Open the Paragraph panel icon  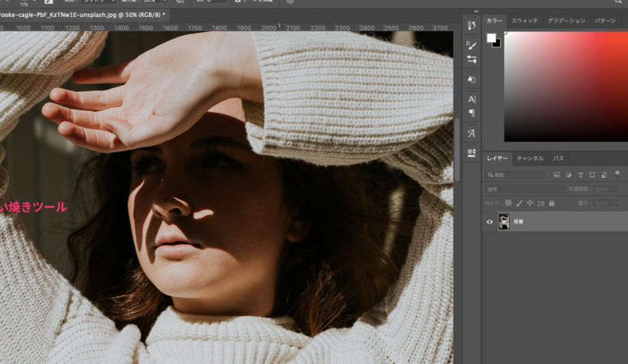471,113
